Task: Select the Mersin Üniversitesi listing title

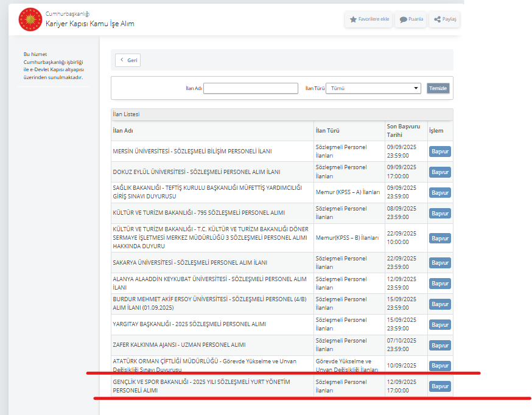Action: (x=192, y=152)
